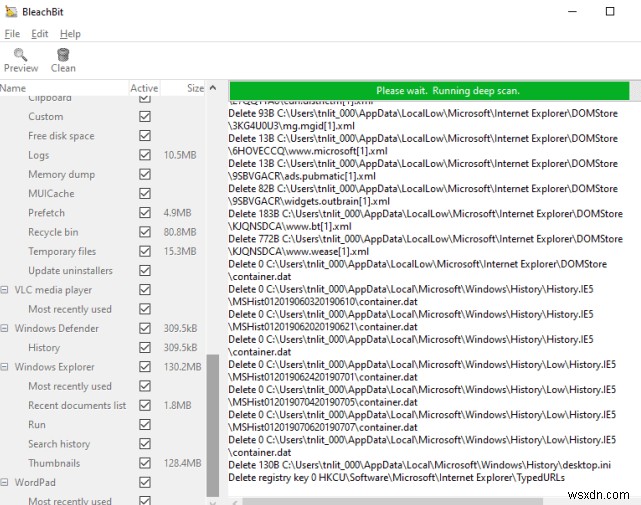641x505 pixels.
Task: Uncheck the Prefetch checkbox
Action: click(145, 213)
